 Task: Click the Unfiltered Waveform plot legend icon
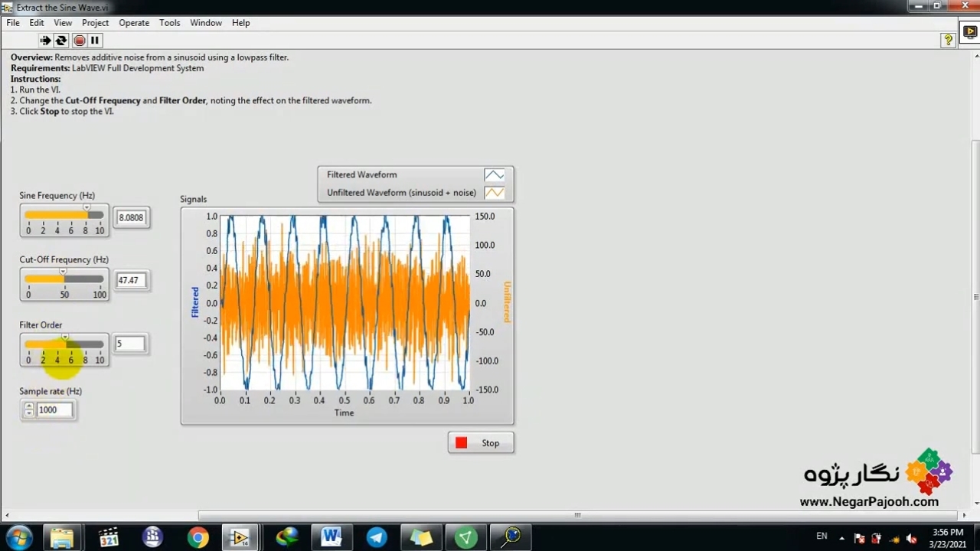coord(494,193)
